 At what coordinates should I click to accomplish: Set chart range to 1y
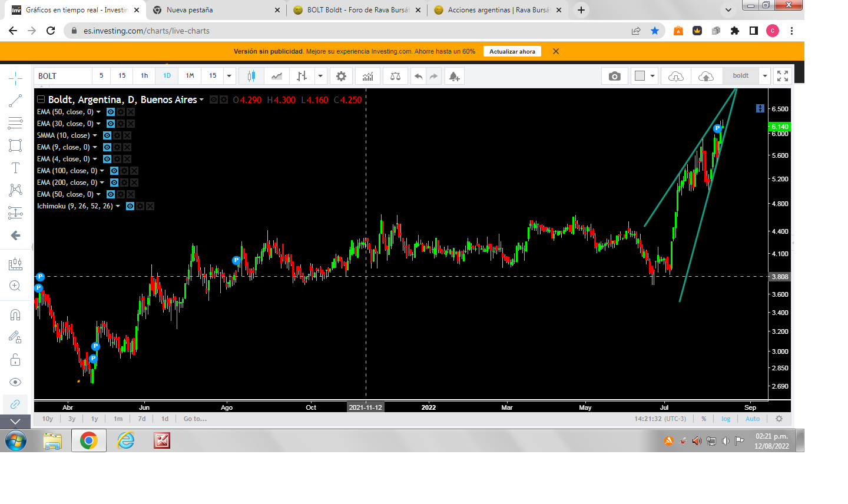pyautogui.click(x=94, y=419)
